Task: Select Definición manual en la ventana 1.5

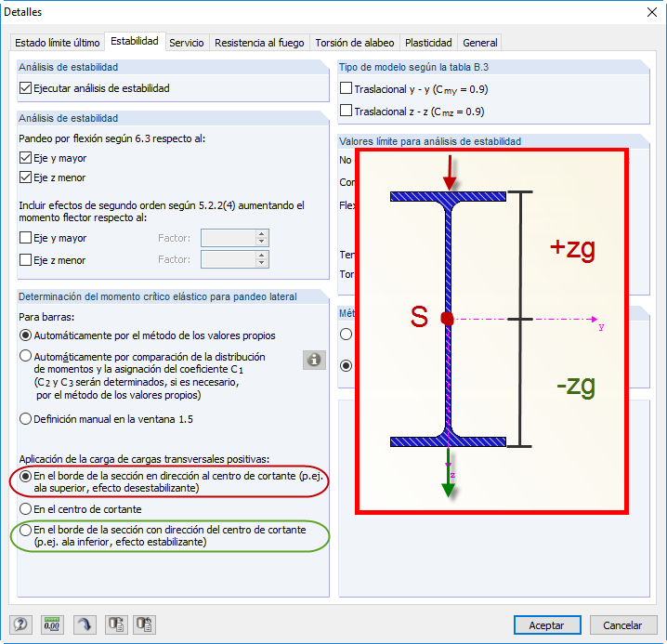Action: 25,419
